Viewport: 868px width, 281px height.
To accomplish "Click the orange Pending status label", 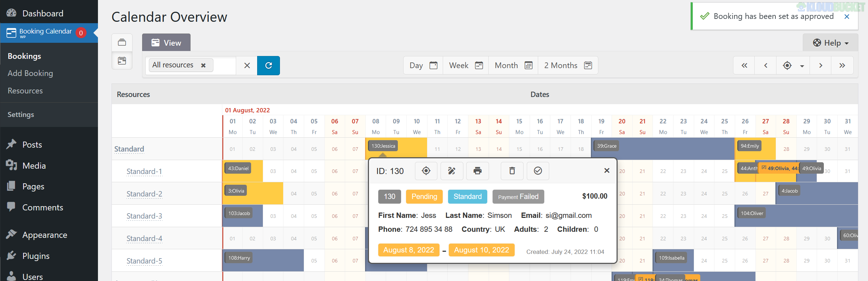I will click(x=424, y=196).
